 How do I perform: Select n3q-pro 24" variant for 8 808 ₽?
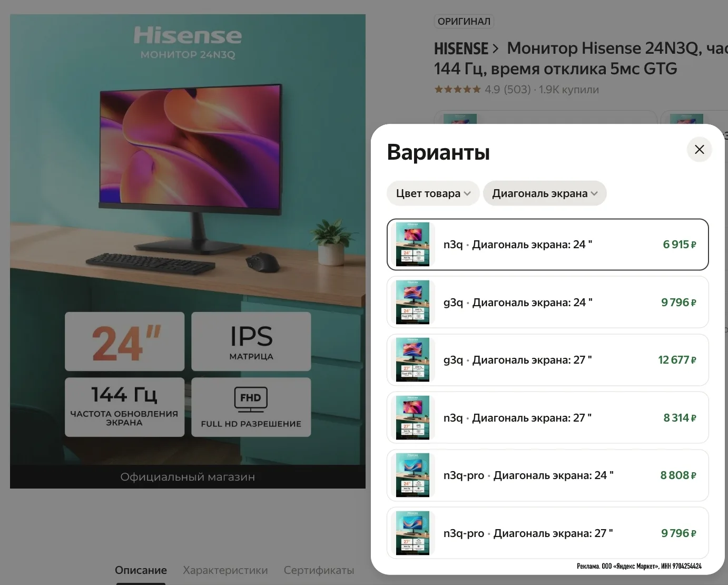click(548, 475)
